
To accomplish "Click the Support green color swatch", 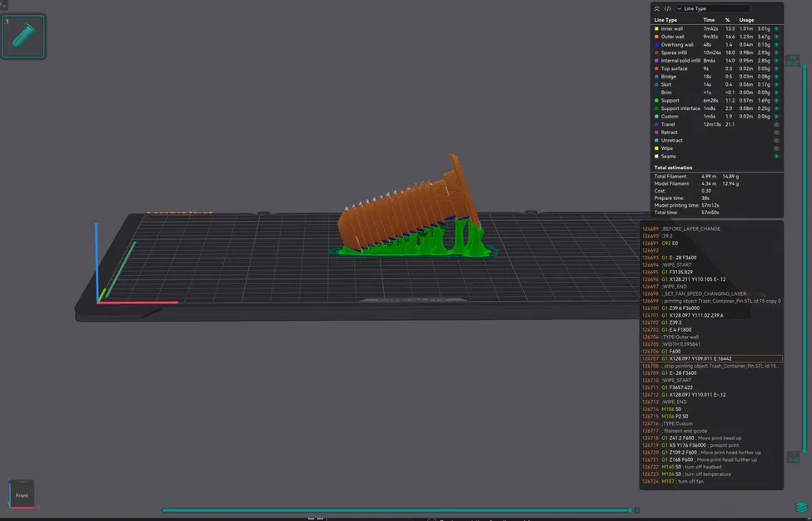I will (x=656, y=101).
